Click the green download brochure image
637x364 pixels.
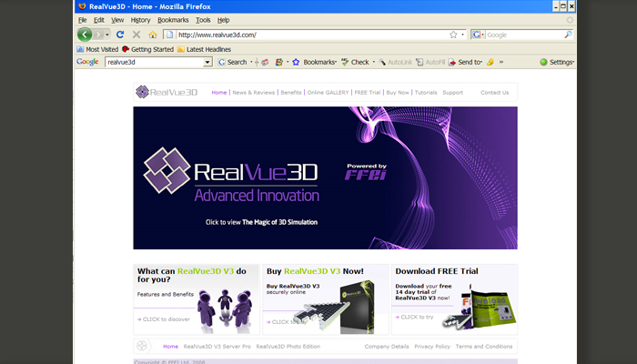(x=493, y=311)
